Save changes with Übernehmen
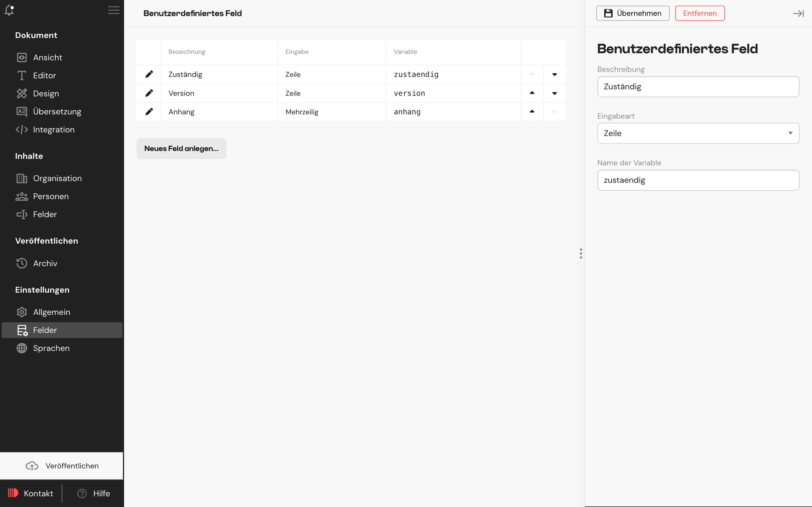This screenshot has width=812, height=507. (633, 13)
